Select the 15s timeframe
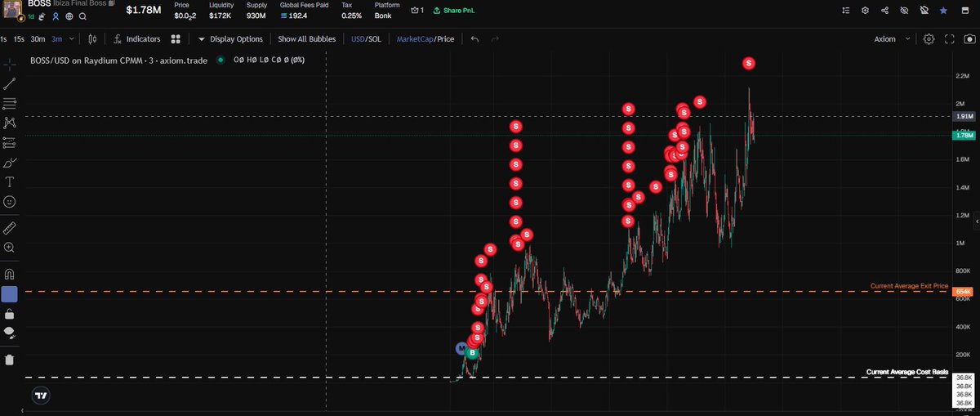Viewport: 980px width, 416px height. 19,38
